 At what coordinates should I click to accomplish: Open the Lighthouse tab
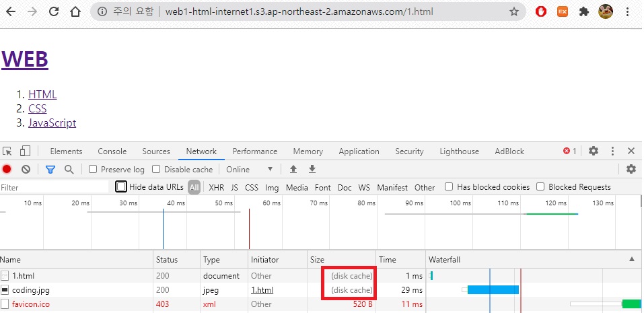459,151
